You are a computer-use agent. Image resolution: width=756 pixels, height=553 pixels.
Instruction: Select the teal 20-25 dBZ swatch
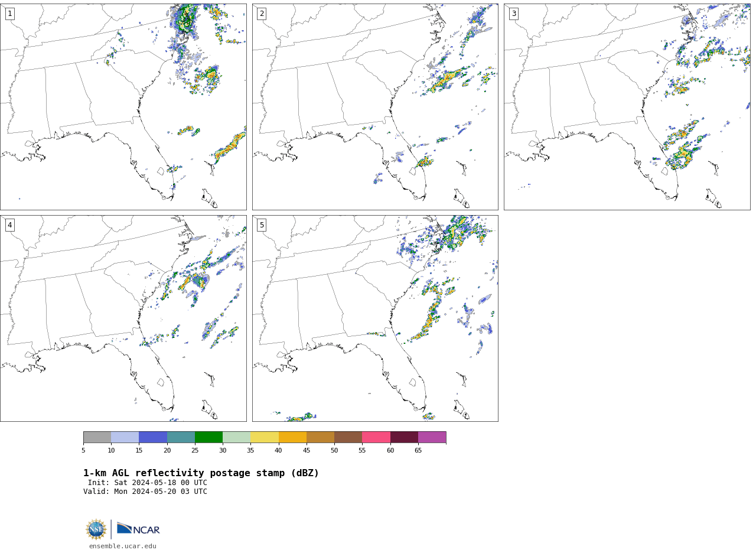point(181,437)
